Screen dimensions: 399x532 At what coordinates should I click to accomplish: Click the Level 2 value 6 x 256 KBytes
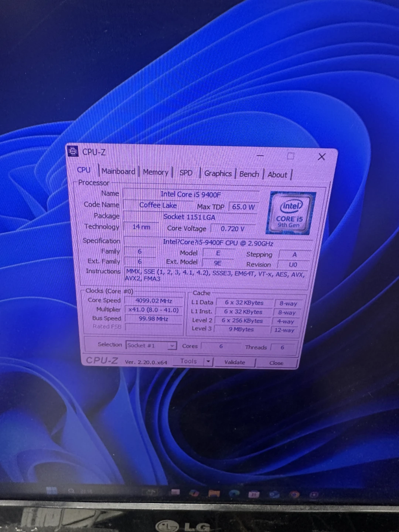point(242,321)
